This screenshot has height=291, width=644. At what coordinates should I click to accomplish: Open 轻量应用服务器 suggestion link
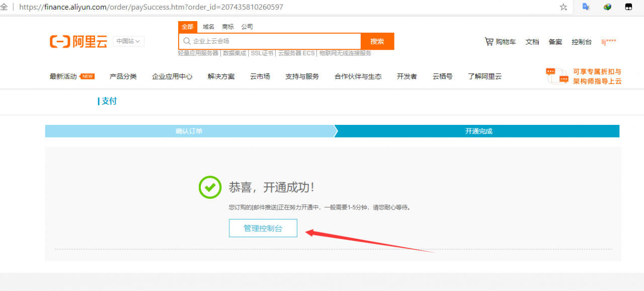coord(198,53)
